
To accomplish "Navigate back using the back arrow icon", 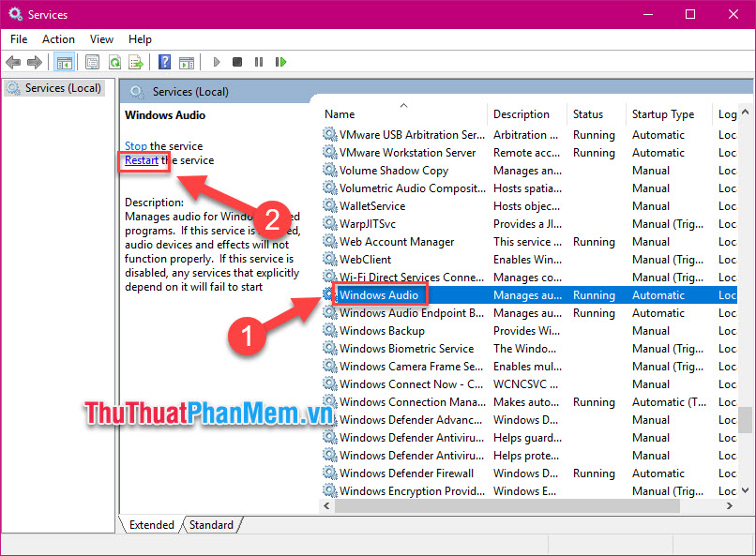I will tap(12, 62).
